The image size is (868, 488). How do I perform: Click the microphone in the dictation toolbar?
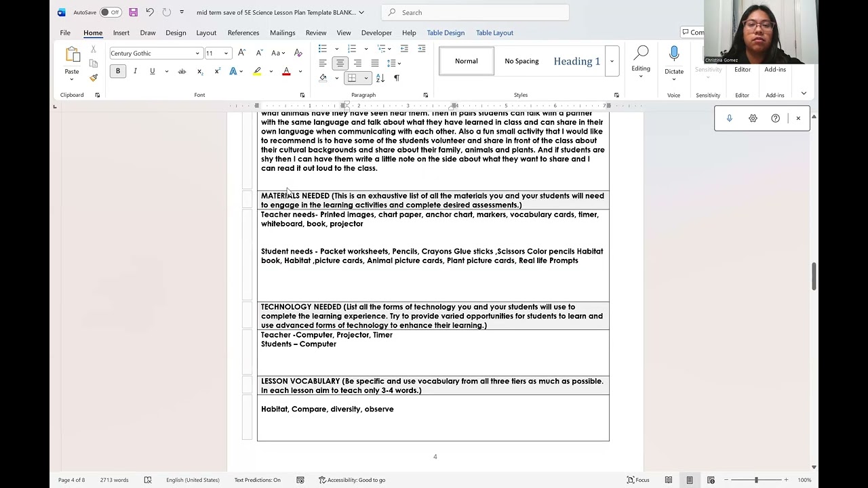pos(730,119)
